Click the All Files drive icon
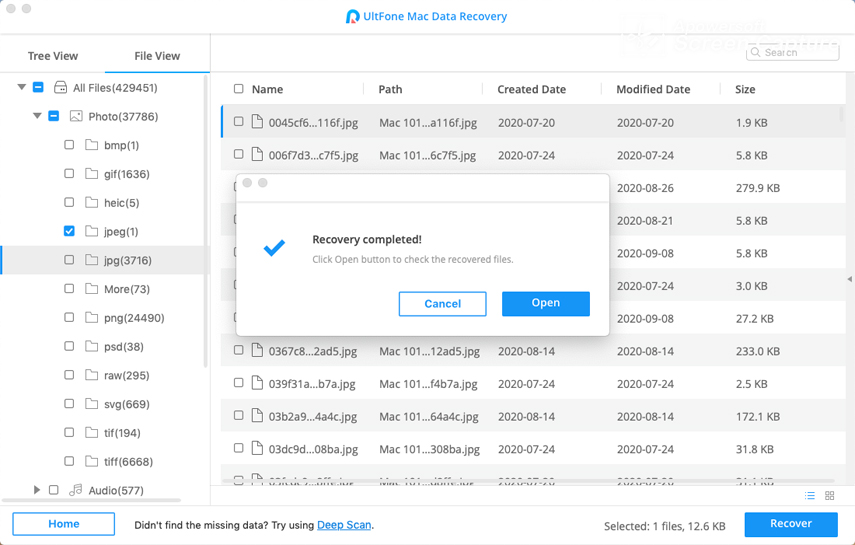 pos(61,88)
